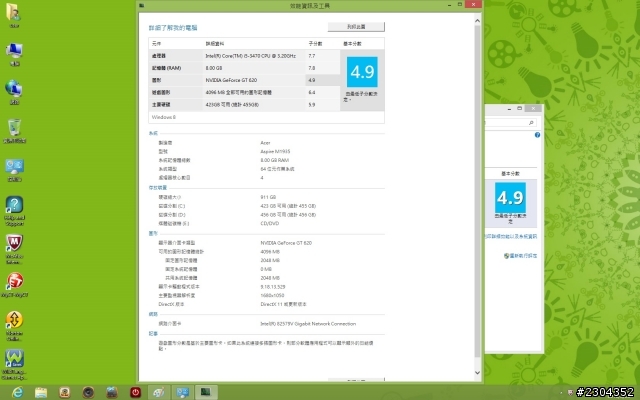Viewport: 640px width, 400px height.
Task: Click the manufacturer value Acer
Action: (x=265, y=143)
